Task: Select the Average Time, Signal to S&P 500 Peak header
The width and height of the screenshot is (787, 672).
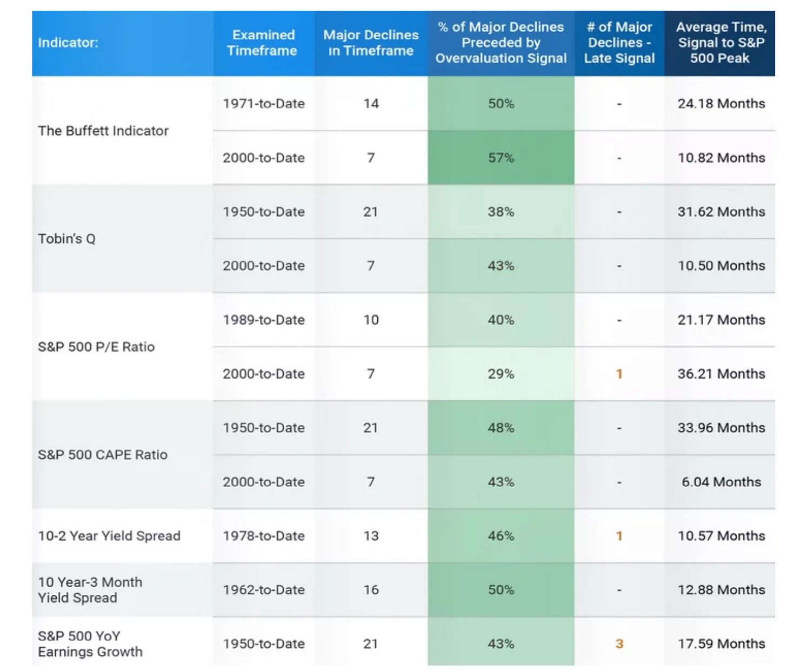Action: [721, 43]
